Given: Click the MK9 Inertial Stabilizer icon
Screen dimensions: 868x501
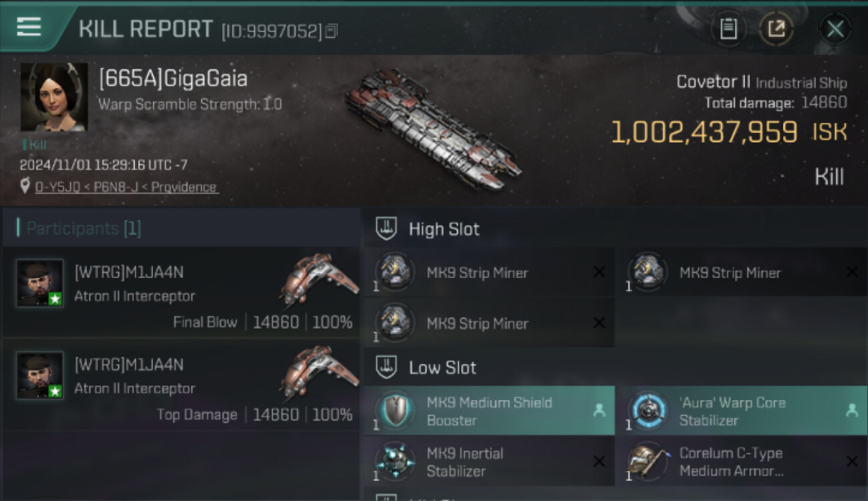Looking at the screenshot, I should 395,462.
